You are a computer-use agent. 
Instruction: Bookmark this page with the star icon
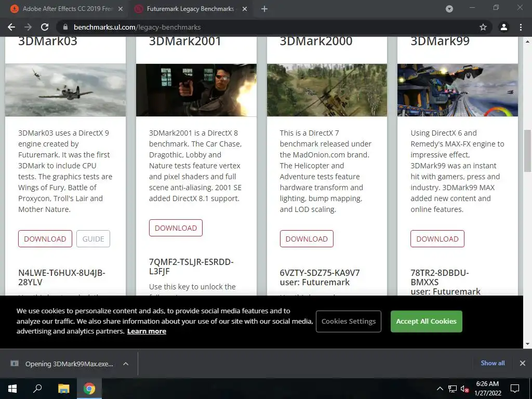click(x=483, y=27)
